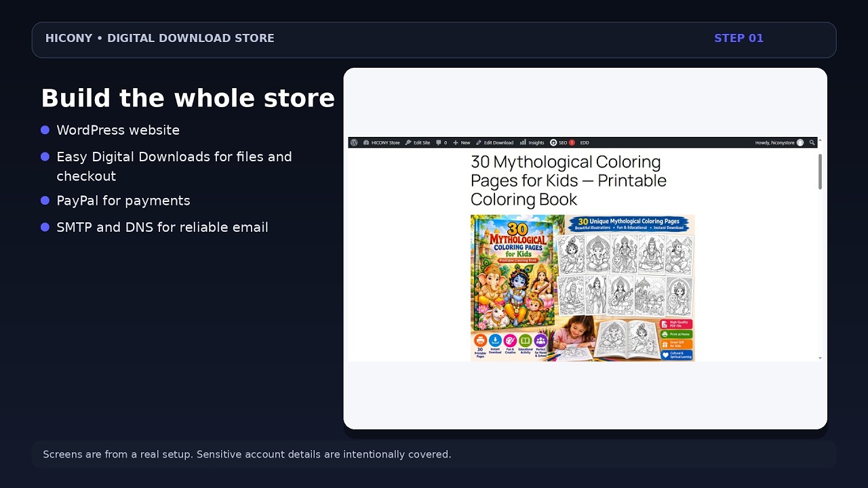
Task: Click the Printable Pages printer icon on image
Action: point(480,340)
